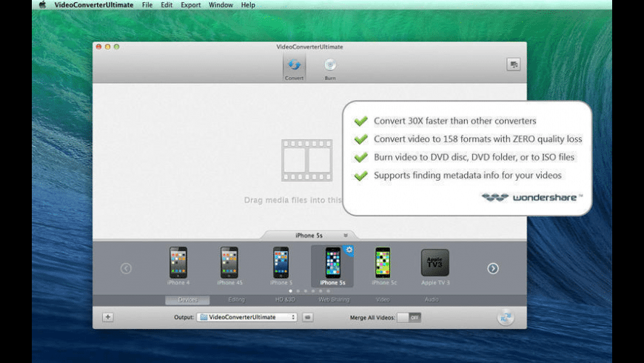Switch to the Burn disc icon

pyautogui.click(x=330, y=68)
